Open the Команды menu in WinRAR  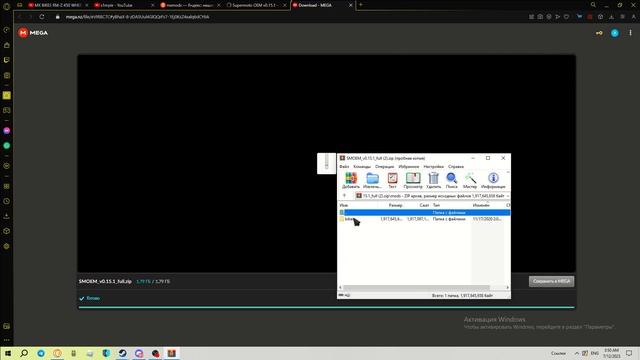[x=362, y=167]
